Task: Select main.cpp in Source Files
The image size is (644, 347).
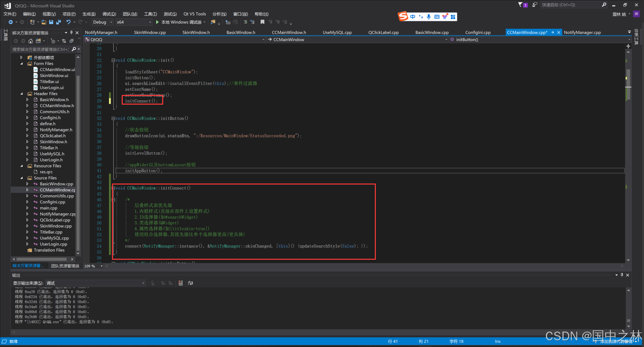Action: tap(48, 208)
